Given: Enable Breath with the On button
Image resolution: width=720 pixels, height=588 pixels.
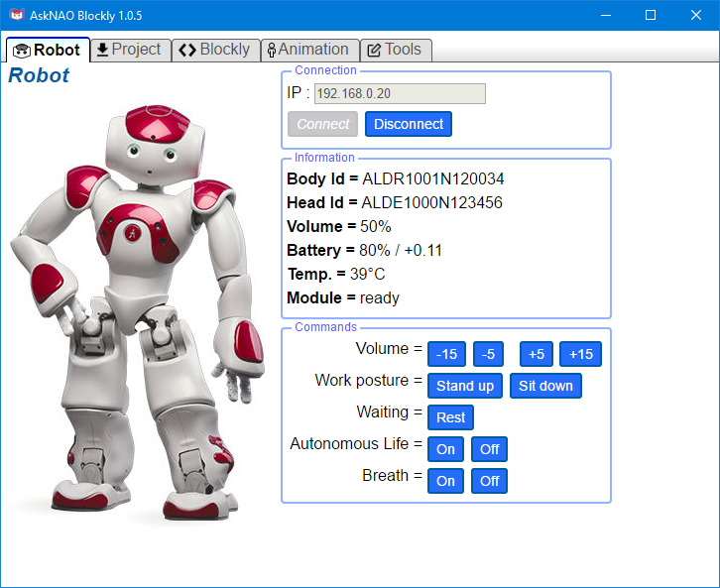Looking at the screenshot, I should click(x=445, y=481).
